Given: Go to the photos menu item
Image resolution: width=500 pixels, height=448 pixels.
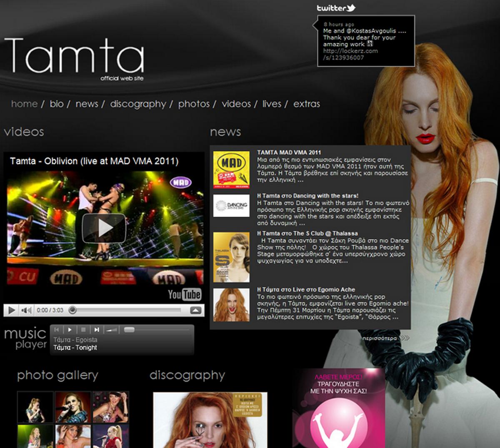Looking at the screenshot, I should click(194, 104).
